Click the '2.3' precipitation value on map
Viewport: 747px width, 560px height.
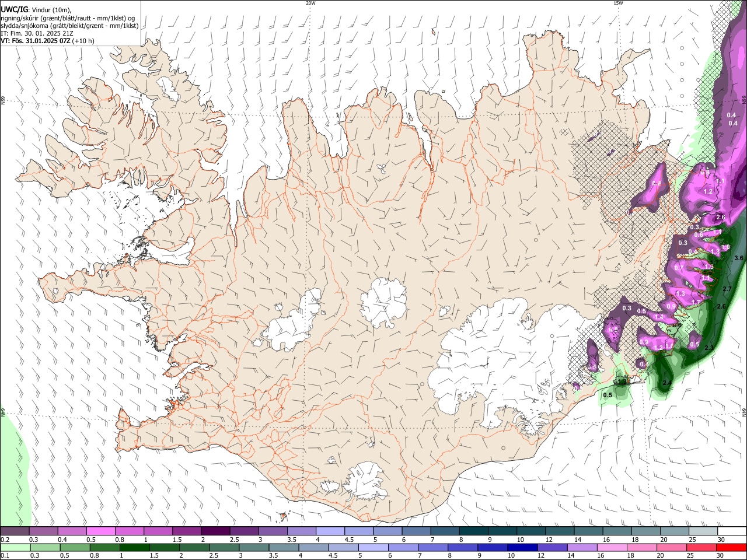tap(710, 348)
